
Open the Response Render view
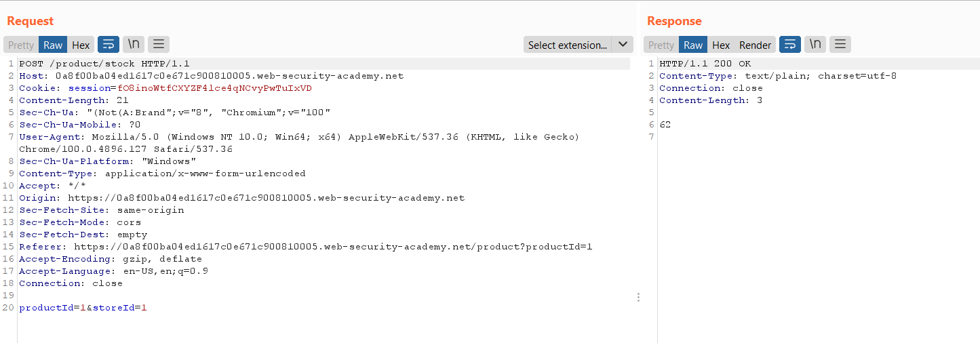pyautogui.click(x=755, y=45)
